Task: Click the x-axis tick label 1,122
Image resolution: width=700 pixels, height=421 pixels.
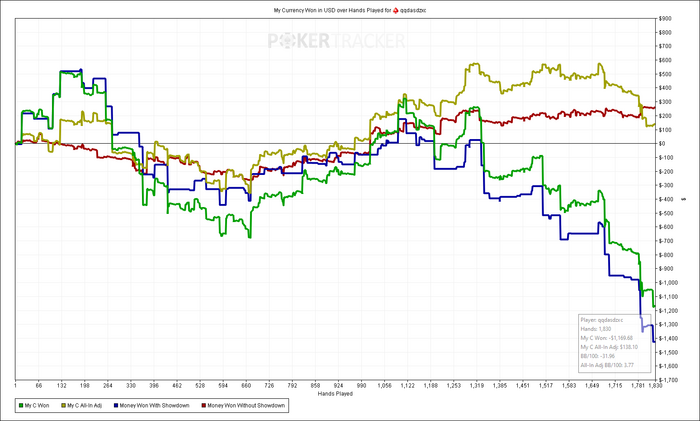Action: (x=408, y=386)
